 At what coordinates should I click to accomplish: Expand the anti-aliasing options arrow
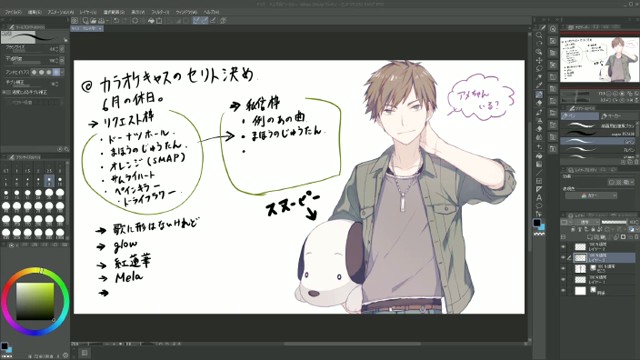click(62, 72)
